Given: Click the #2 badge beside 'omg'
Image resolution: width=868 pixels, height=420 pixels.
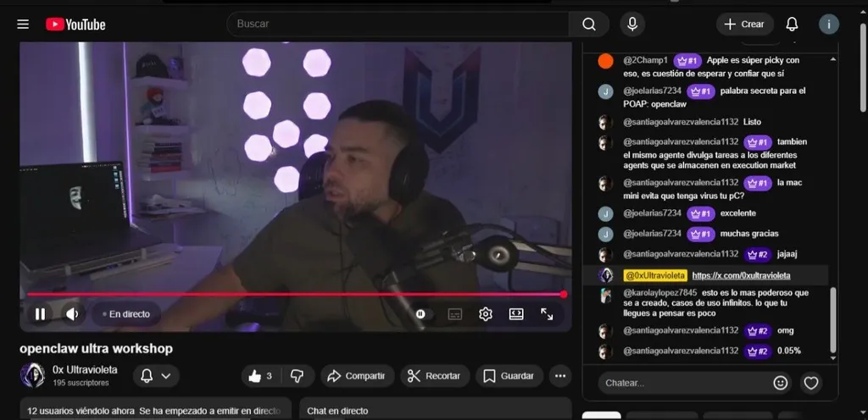Looking at the screenshot, I should point(758,331).
